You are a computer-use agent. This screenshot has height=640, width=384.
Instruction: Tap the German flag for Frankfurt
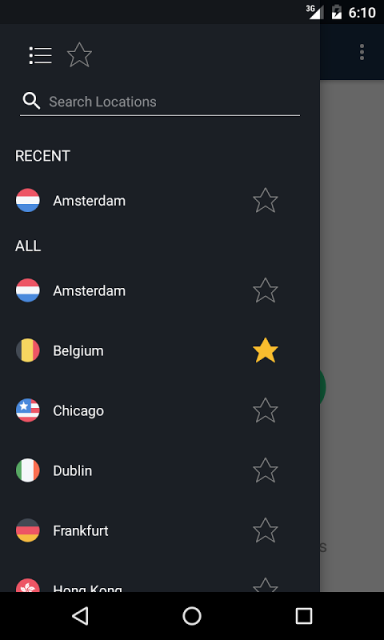coord(28,531)
